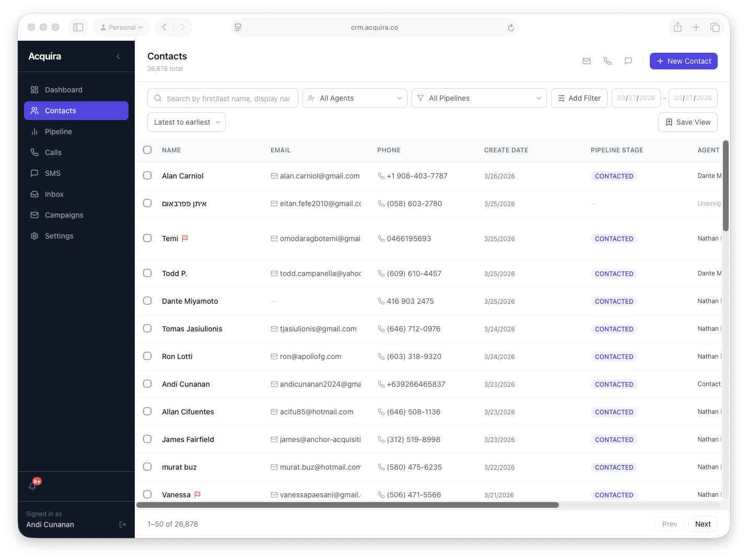Open the Latest to earliest sort dropdown
Screen dimensions: 748x560
pyautogui.click(x=186, y=122)
